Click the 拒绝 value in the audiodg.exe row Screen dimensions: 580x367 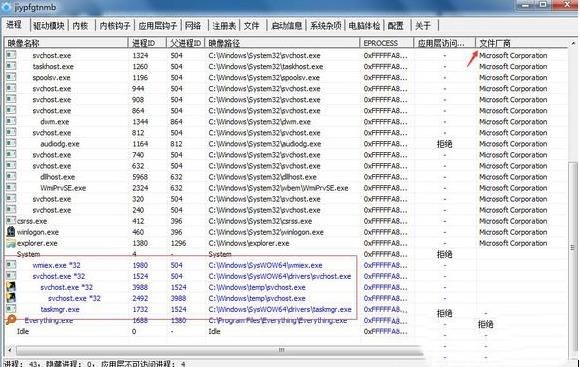coord(444,144)
